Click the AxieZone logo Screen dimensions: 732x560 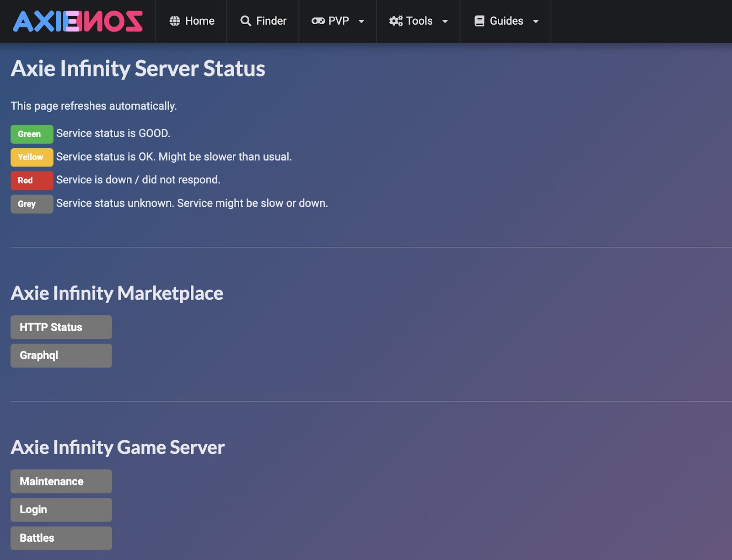(78, 21)
